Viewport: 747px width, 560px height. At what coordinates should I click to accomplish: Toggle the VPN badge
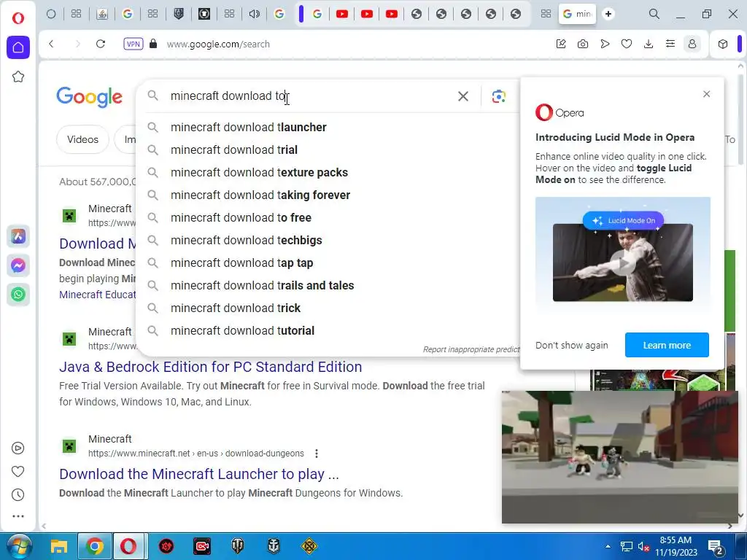133,44
